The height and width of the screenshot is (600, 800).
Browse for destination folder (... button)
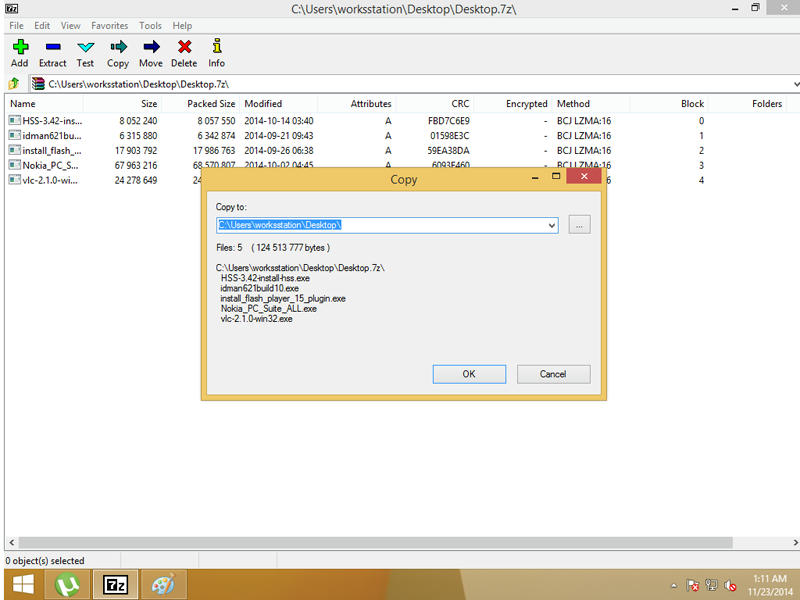pyautogui.click(x=579, y=224)
